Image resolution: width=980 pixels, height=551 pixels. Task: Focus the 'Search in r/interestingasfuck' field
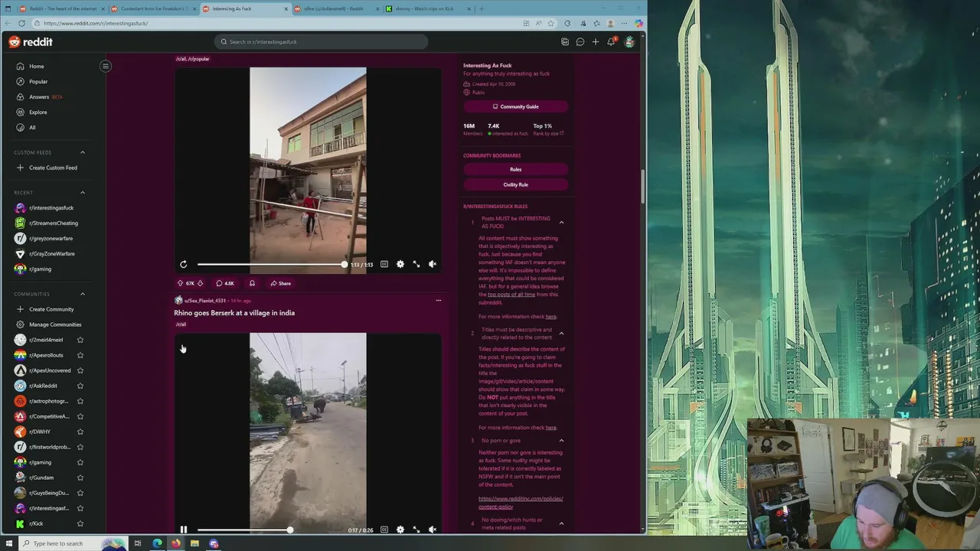point(320,42)
